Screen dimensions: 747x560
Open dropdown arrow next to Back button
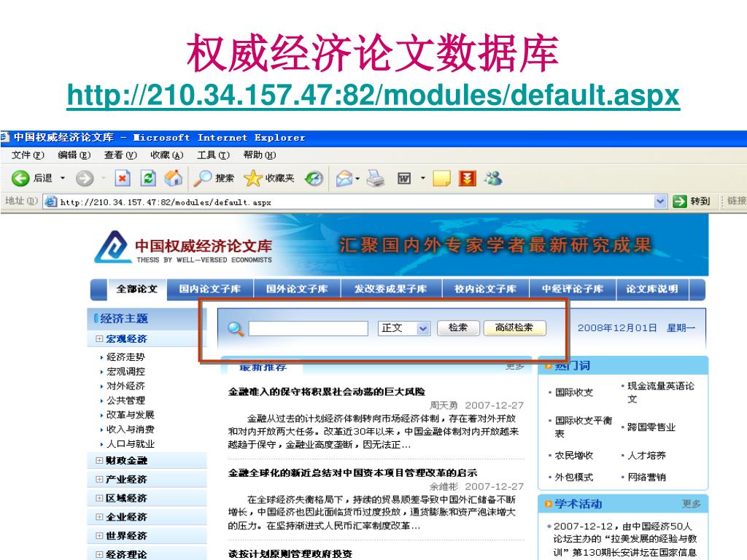click(x=63, y=179)
